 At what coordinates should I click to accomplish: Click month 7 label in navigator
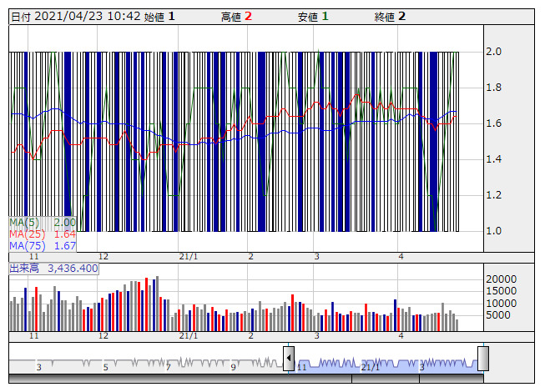click(x=169, y=367)
